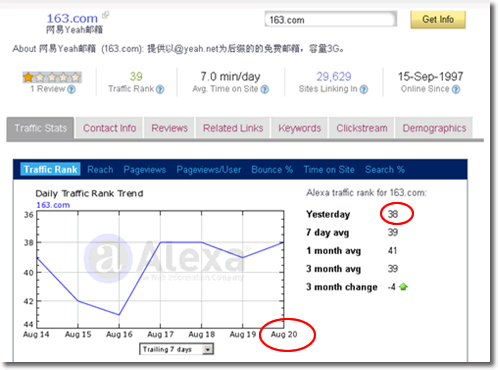Click the help icon beside 1 Review
The image size is (498, 370).
[x=71, y=89]
